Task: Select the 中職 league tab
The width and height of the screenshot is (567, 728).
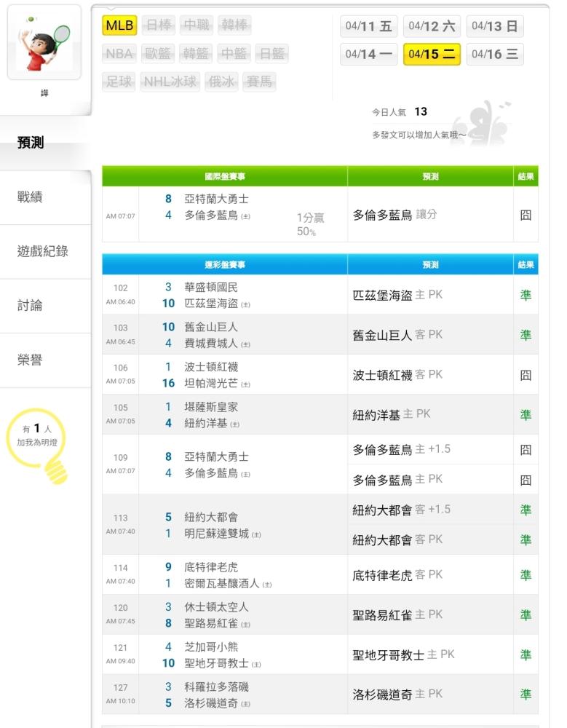Action: [197, 25]
